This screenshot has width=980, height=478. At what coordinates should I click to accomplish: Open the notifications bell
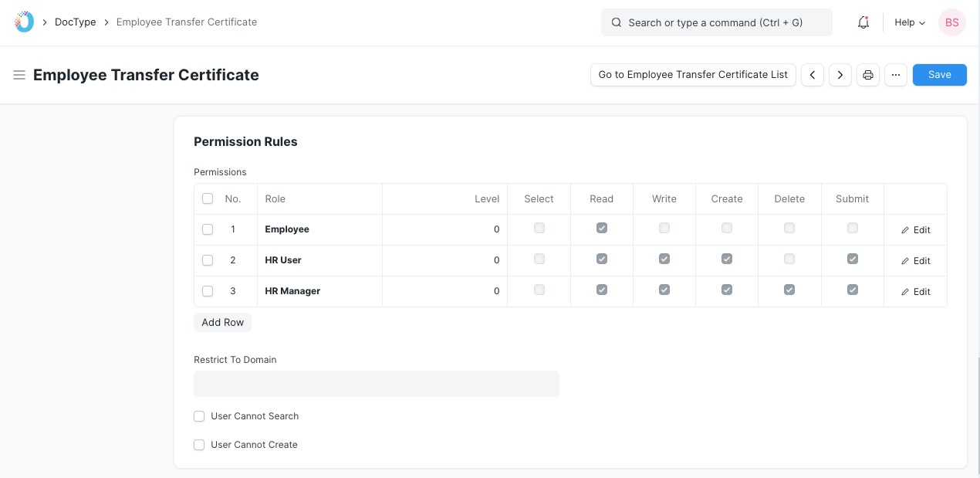[x=863, y=22]
